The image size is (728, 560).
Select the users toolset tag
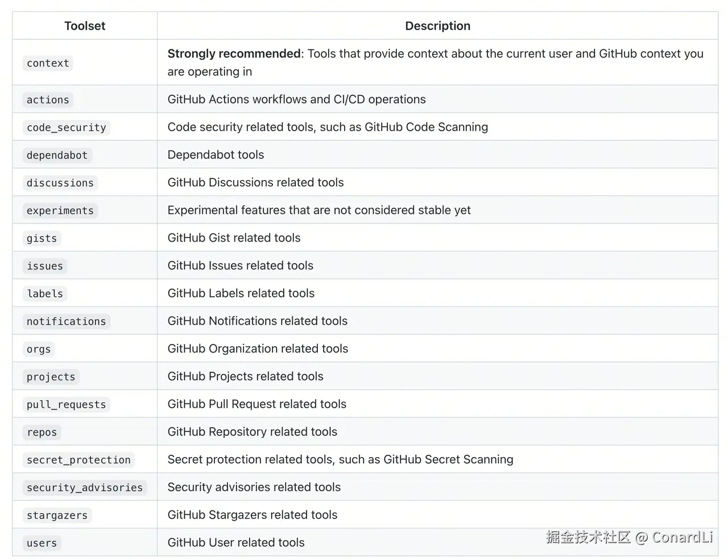click(x=42, y=544)
